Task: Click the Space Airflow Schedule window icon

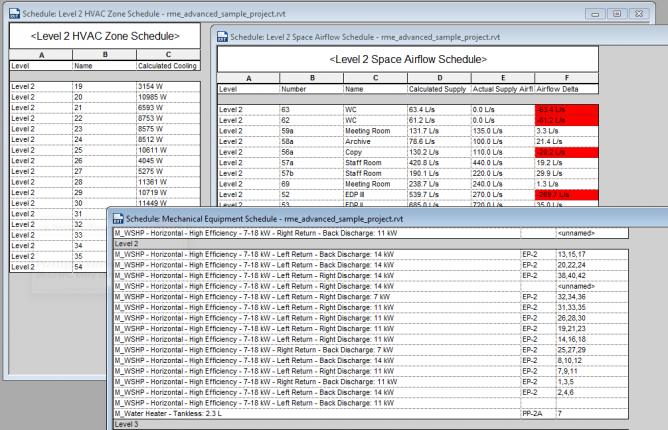Action: [222, 37]
